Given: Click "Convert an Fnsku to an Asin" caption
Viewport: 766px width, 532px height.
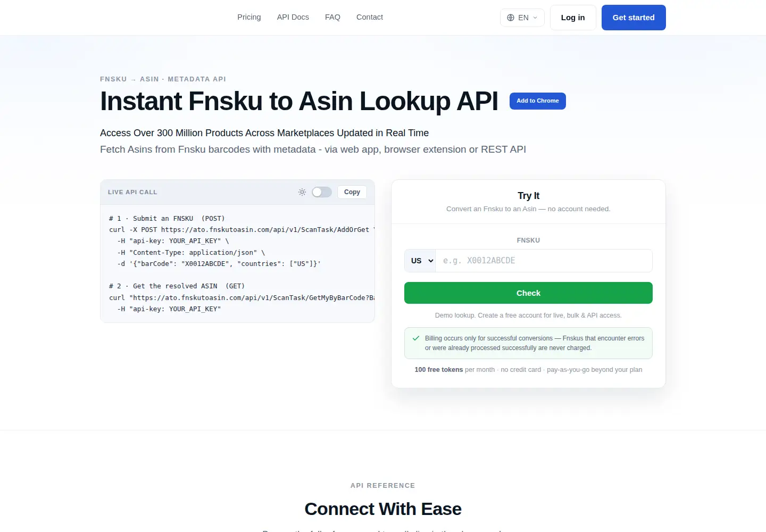Looking at the screenshot, I should point(528,209).
